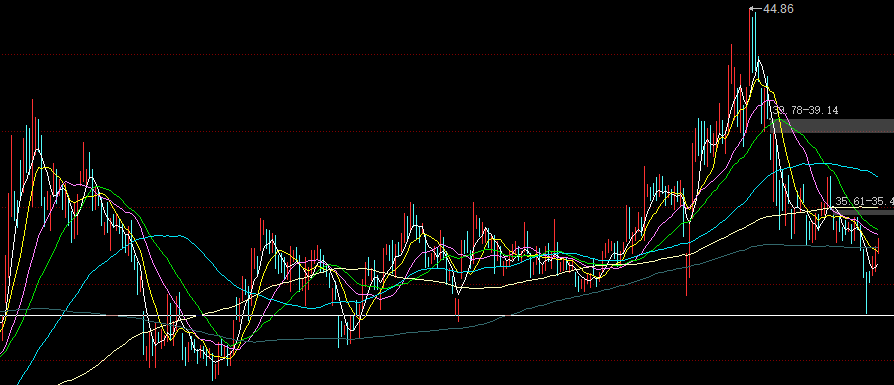This screenshot has width=894, height=385.
Task: Click the gray gap band under 39.78-39.14
Action: click(x=832, y=126)
